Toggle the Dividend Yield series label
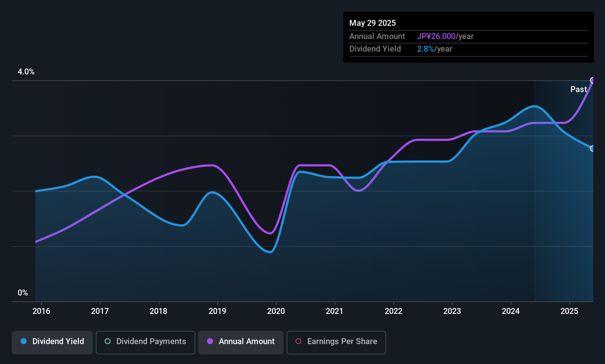 (58, 341)
